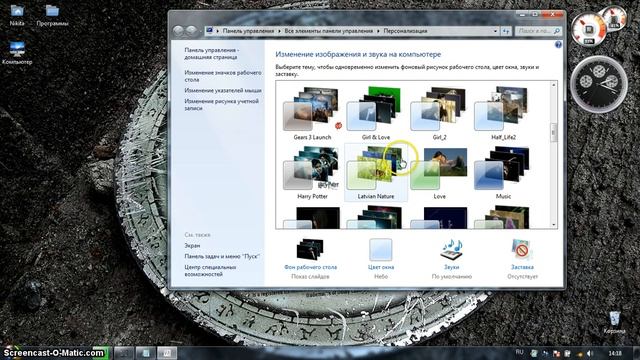This screenshot has height=360, width=640.
Task: Select the Love theme
Action: click(x=439, y=172)
